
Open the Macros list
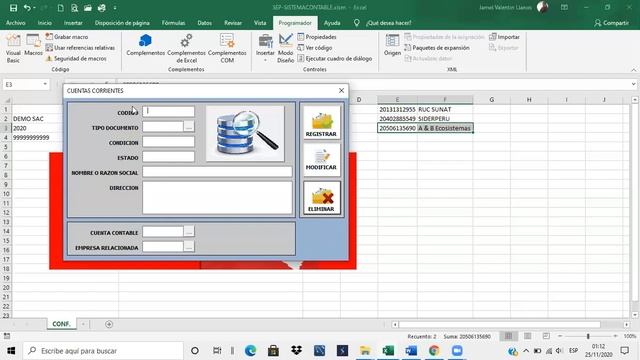(33, 45)
